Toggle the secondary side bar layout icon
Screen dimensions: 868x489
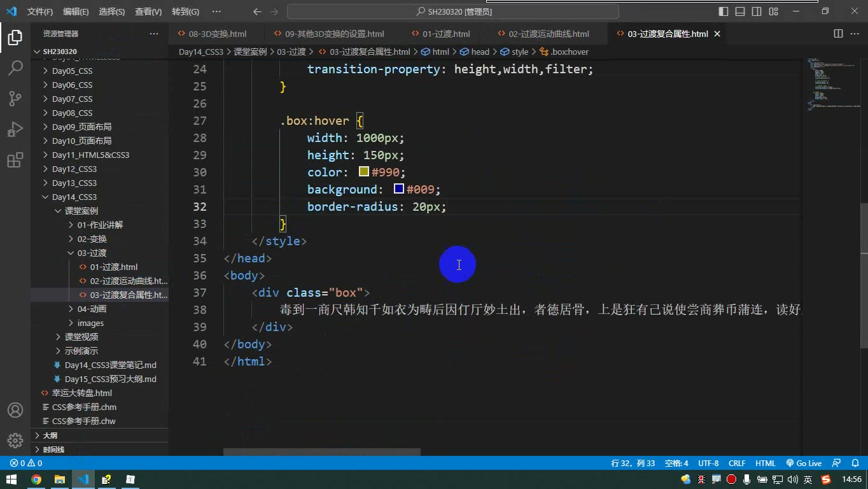[757, 11]
